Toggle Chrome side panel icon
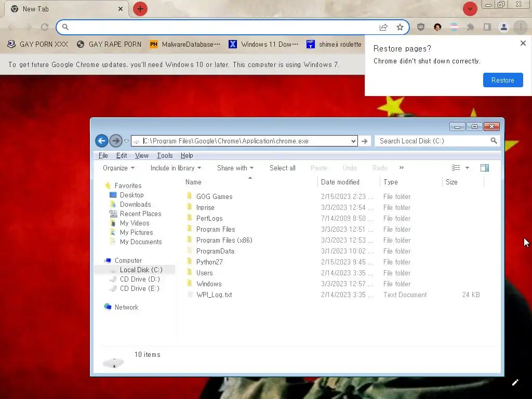The height and width of the screenshot is (399, 532). coord(487,27)
